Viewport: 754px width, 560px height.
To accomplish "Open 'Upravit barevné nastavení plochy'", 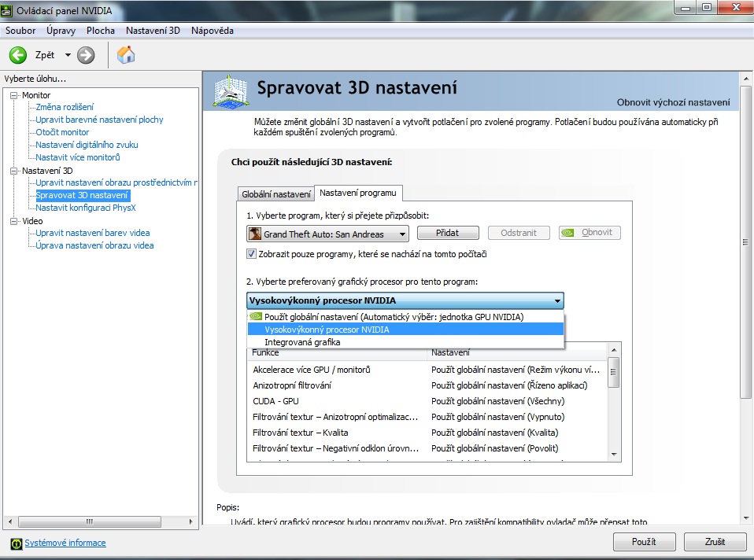I will 99,120.
